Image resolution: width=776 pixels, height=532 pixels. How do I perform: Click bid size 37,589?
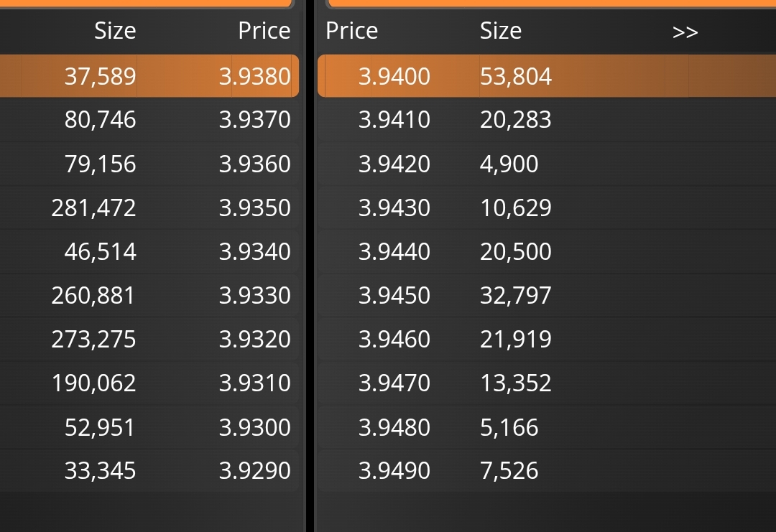pos(100,76)
